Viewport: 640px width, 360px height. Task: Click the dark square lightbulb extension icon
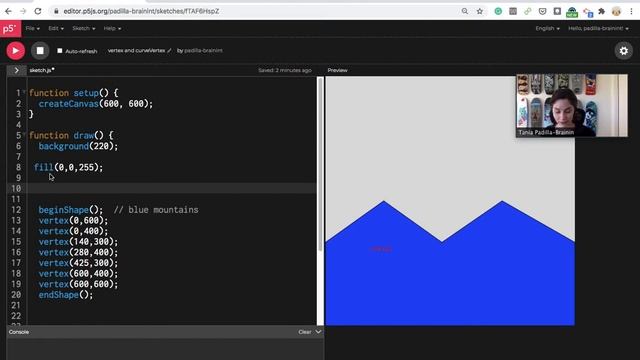(557, 11)
